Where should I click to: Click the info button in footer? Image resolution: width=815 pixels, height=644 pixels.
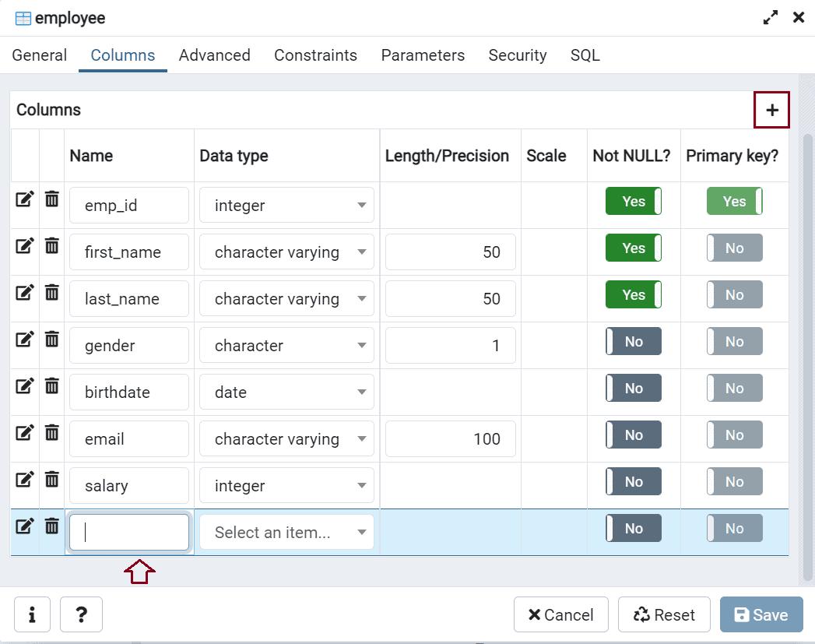[x=32, y=615]
